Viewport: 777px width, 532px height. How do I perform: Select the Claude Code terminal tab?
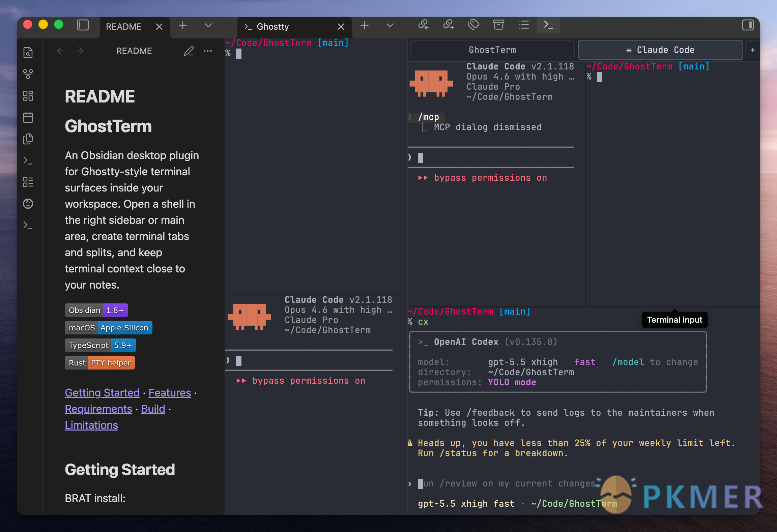[x=660, y=50]
